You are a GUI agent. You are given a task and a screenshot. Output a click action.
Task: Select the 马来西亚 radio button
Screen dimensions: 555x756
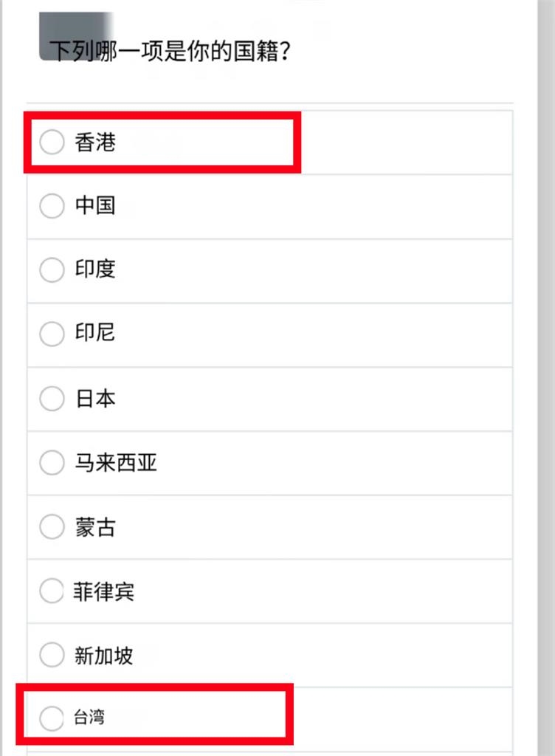[x=52, y=463]
